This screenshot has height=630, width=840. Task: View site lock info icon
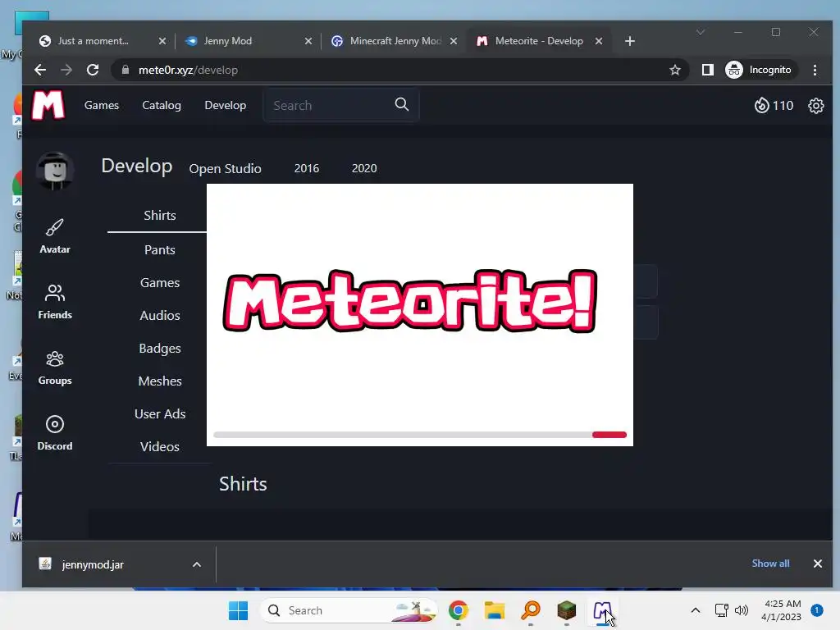[126, 71]
